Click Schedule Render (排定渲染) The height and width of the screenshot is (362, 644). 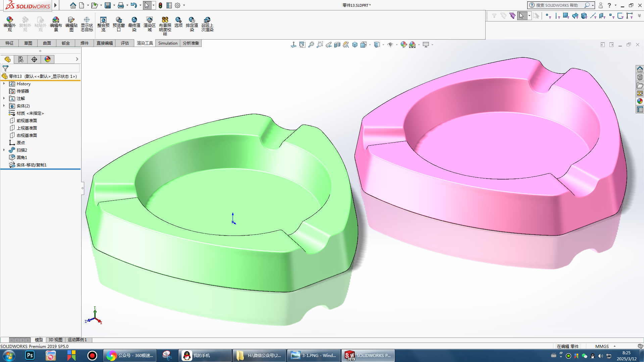pyautogui.click(x=192, y=24)
